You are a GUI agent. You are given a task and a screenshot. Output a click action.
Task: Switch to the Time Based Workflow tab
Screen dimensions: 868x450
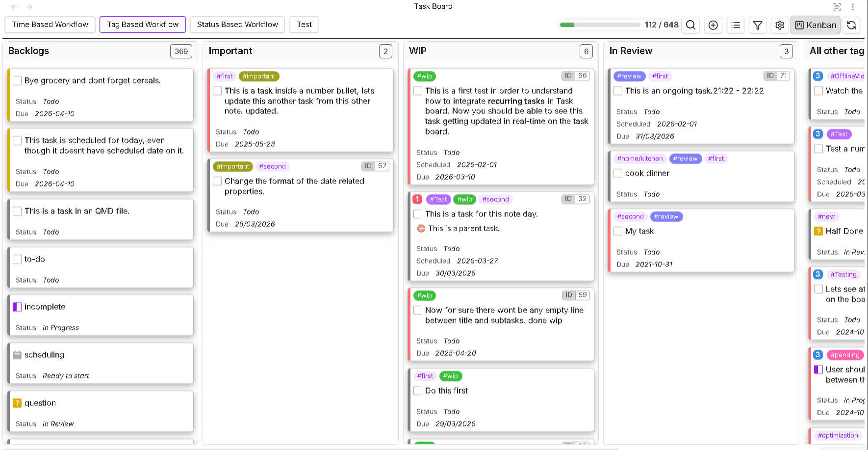tap(50, 24)
